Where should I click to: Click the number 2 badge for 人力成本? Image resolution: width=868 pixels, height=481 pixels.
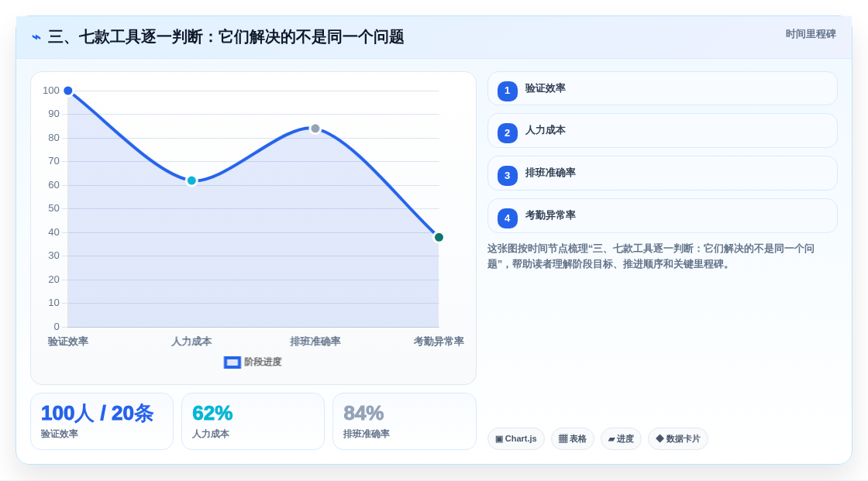click(x=507, y=133)
